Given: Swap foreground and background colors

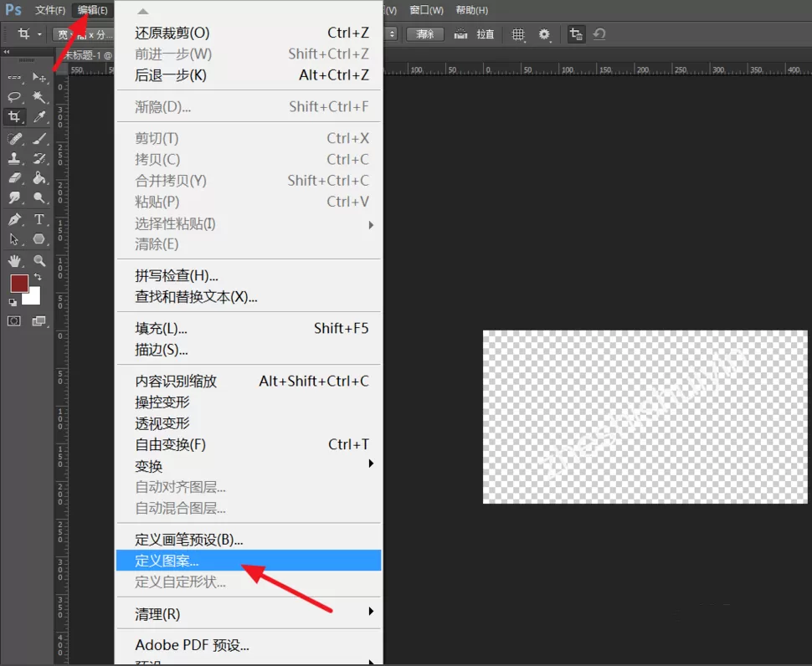Looking at the screenshot, I should tap(38, 277).
